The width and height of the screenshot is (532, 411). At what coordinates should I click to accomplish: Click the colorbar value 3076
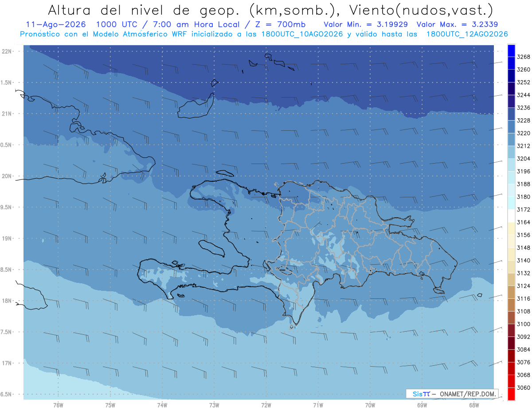(x=524, y=362)
